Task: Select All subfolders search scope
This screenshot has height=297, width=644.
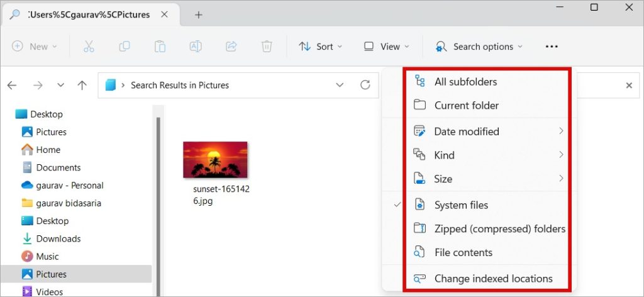Action: point(465,82)
